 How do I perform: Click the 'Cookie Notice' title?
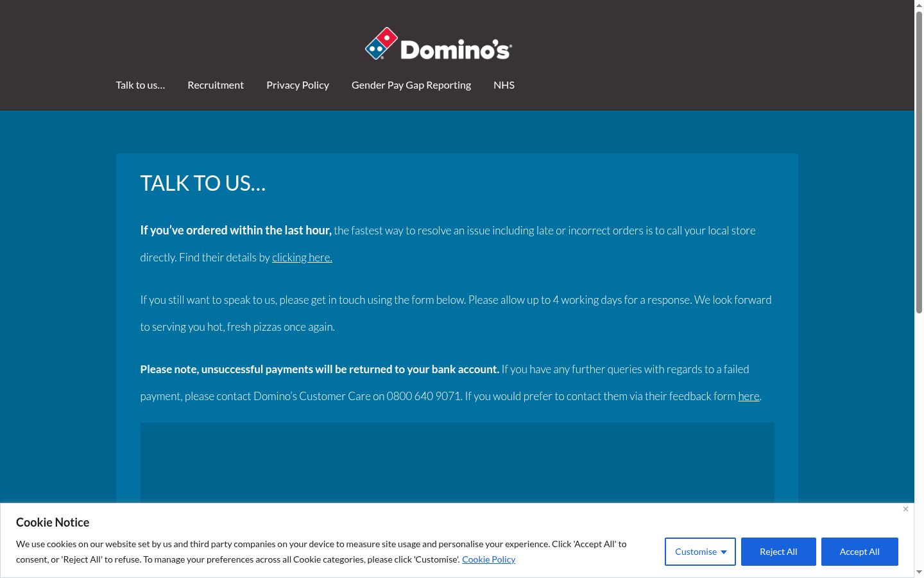[53, 522]
